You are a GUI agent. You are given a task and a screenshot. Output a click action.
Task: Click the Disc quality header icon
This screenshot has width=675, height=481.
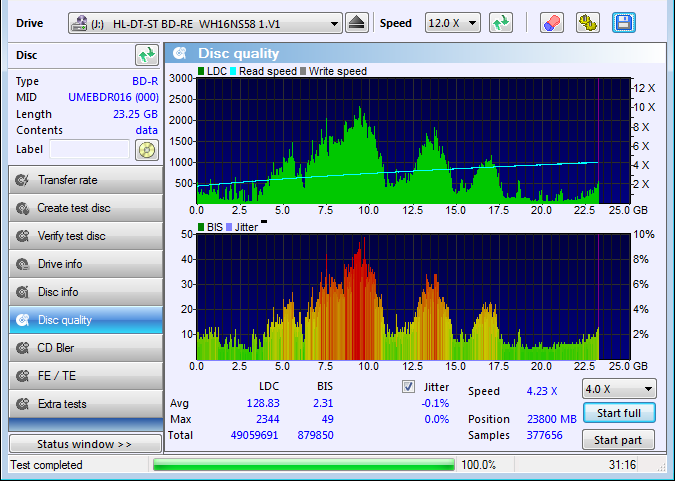180,53
